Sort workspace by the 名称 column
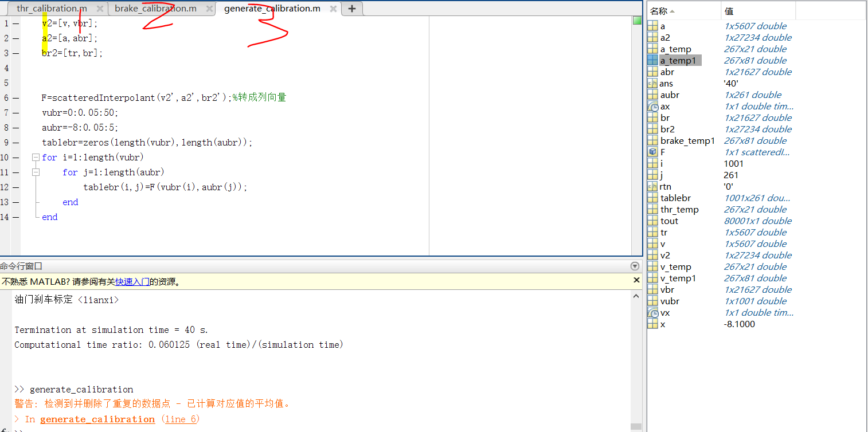 point(684,11)
